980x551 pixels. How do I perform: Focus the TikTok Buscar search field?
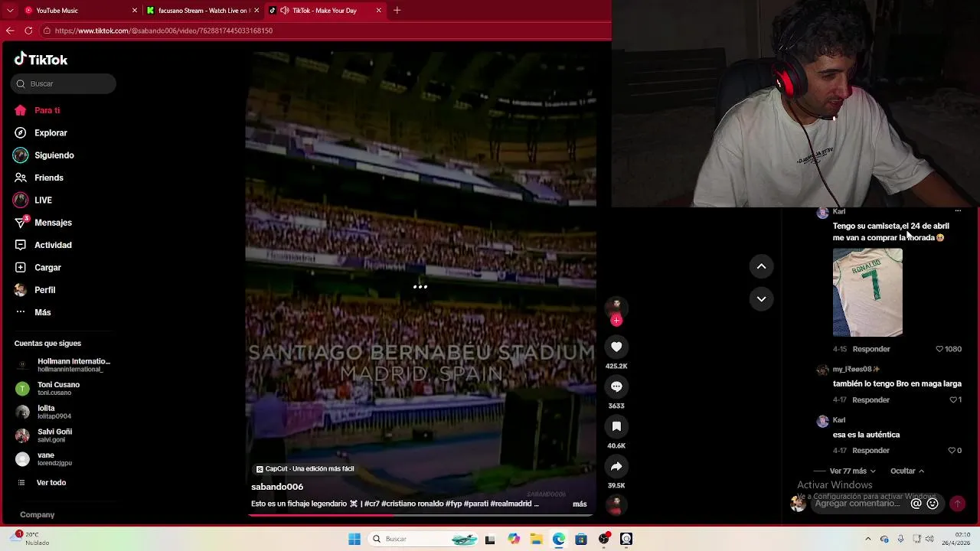point(64,83)
